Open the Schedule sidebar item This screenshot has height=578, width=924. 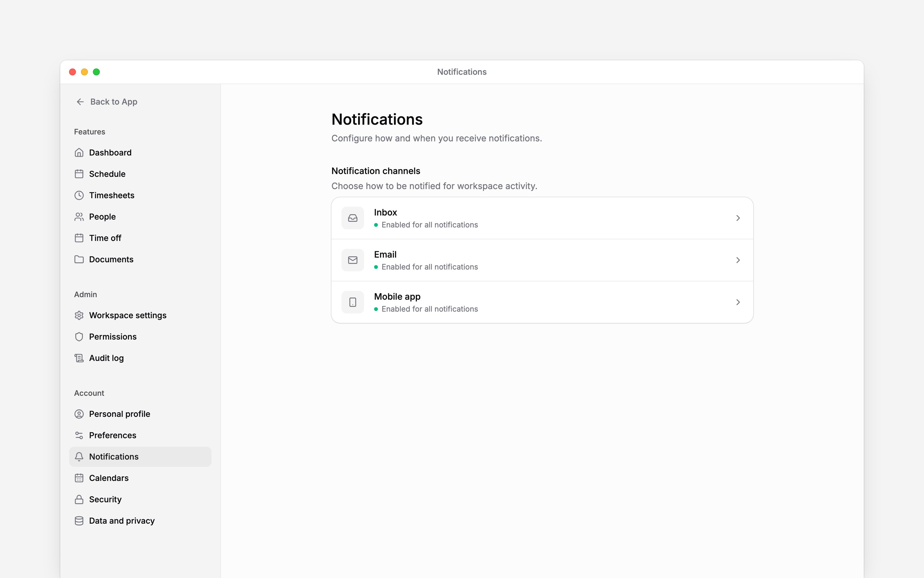(107, 174)
